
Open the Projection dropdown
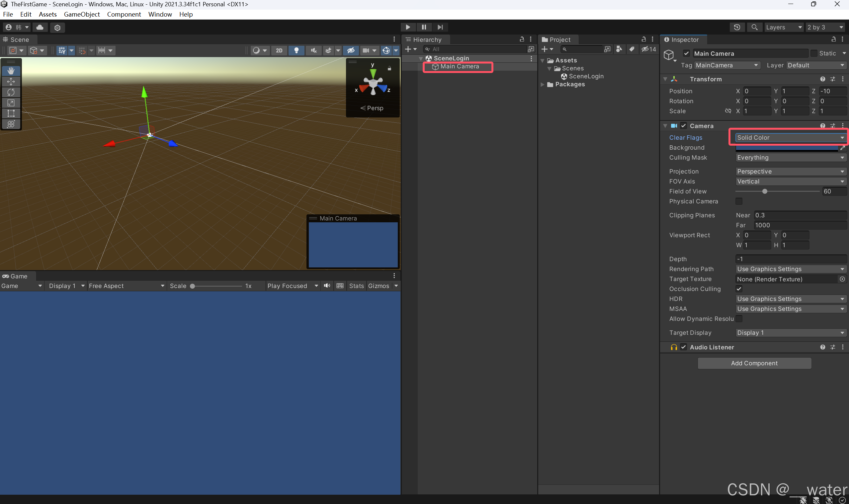coord(790,172)
